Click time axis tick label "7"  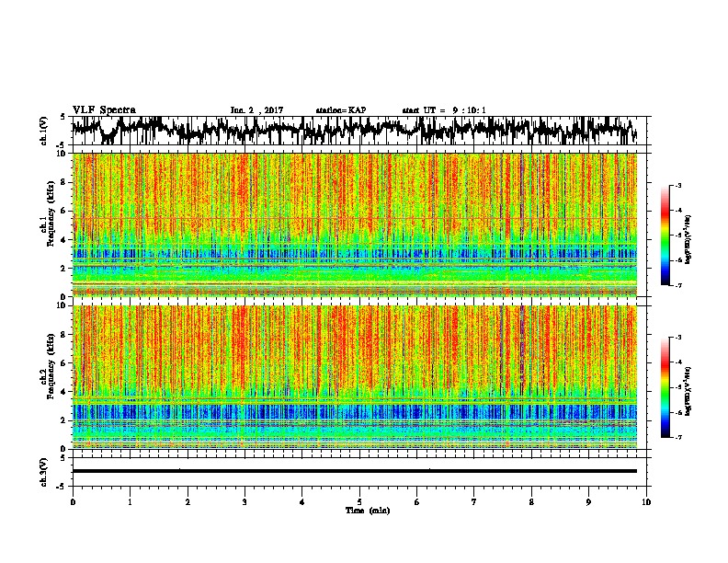click(x=474, y=502)
